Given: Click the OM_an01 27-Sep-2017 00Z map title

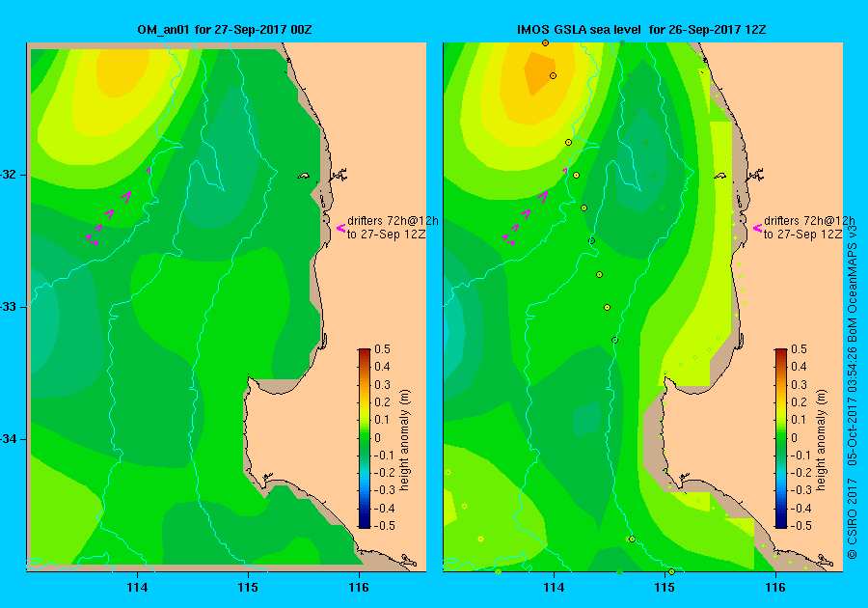Looking at the screenshot, I should point(225,30).
